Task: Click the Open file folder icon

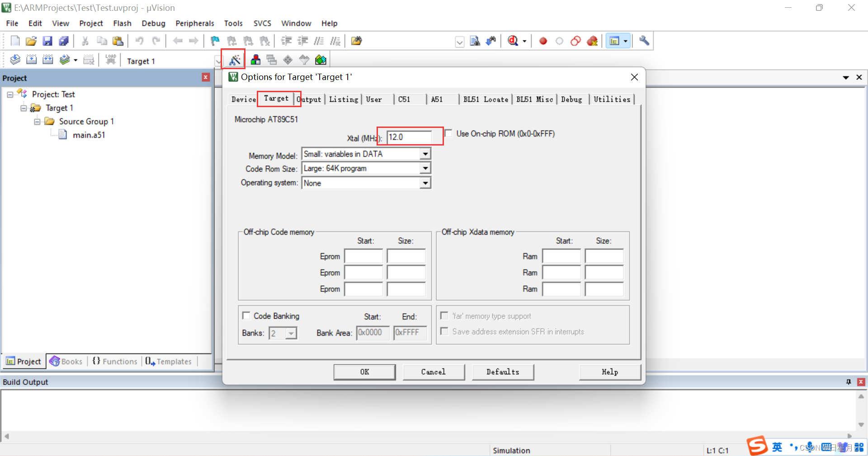Action: coord(31,41)
